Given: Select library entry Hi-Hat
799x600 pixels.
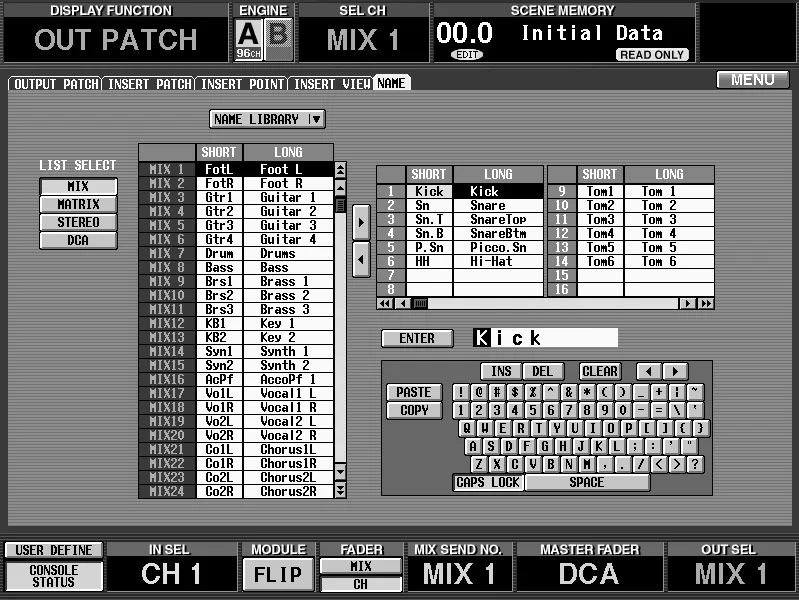Looking at the screenshot, I should (x=498, y=262).
